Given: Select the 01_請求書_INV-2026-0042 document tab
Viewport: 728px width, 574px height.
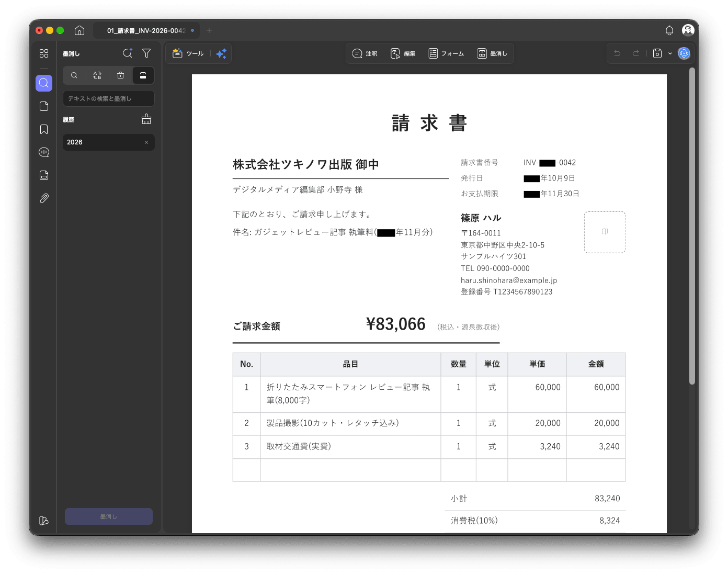Looking at the screenshot, I should pos(146,30).
